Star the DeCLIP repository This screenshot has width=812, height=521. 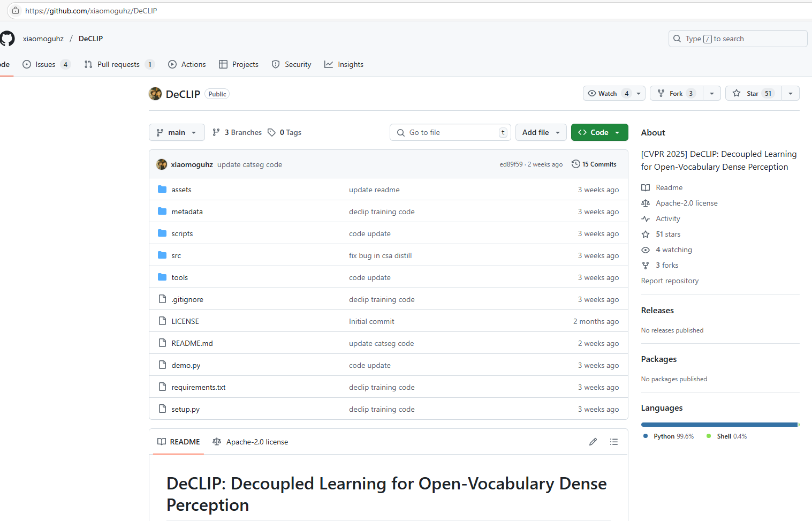click(x=754, y=93)
